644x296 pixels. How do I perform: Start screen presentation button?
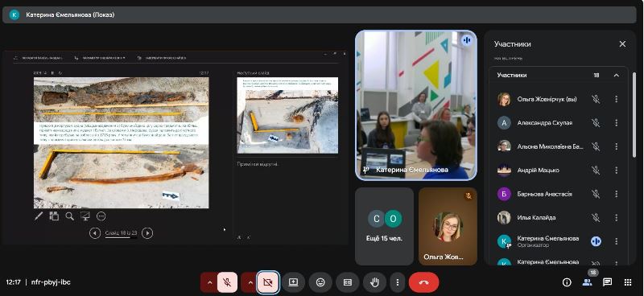coord(293,282)
